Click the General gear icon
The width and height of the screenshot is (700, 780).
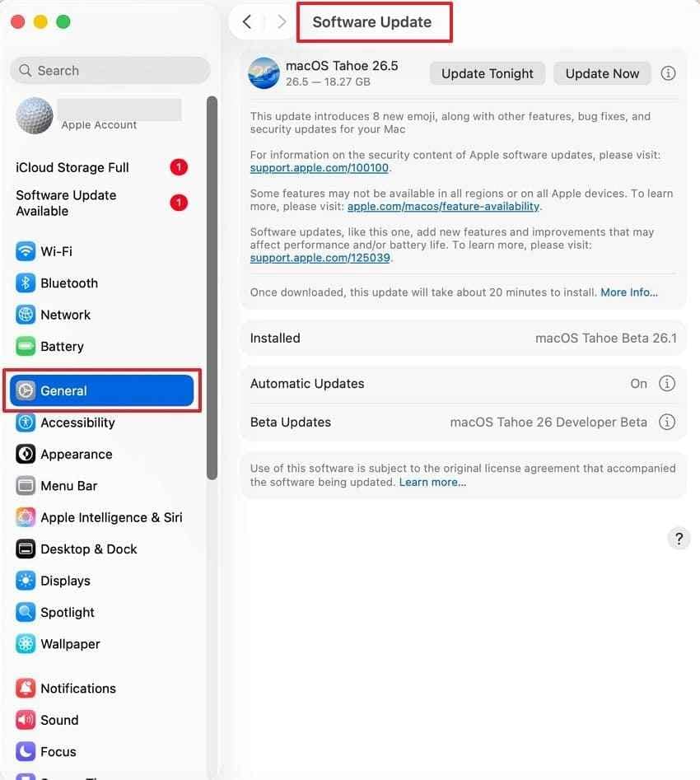[x=26, y=390]
